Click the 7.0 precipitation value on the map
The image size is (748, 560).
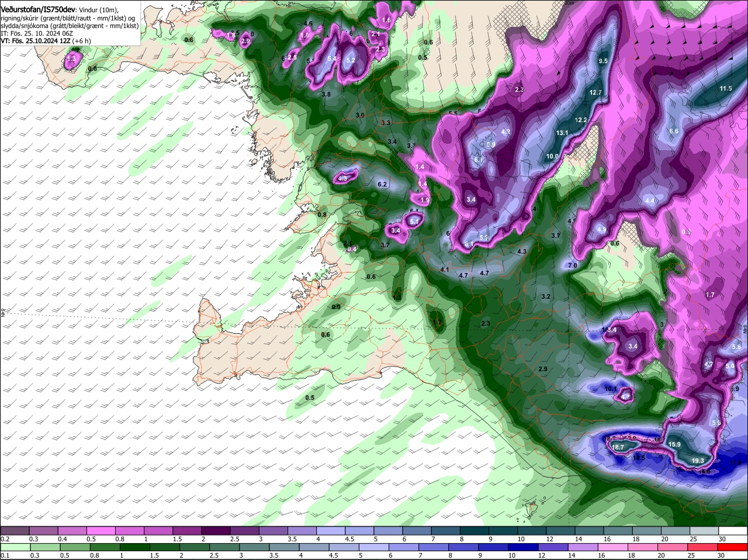click(x=573, y=266)
